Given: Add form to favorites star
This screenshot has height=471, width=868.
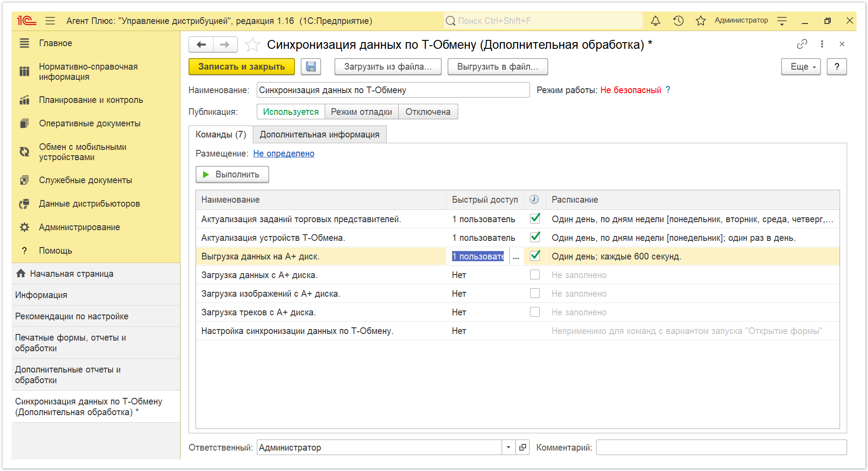Looking at the screenshot, I should [x=252, y=44].
